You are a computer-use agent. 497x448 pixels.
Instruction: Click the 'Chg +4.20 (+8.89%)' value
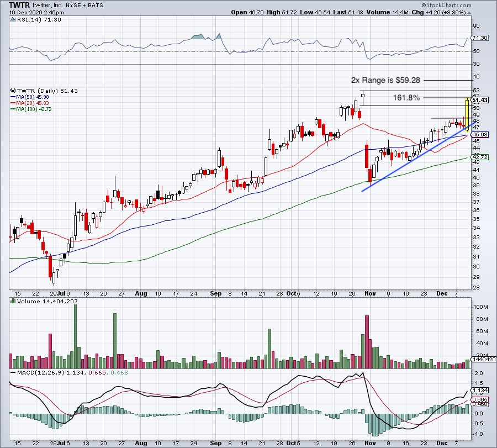[x=438, y=12]
